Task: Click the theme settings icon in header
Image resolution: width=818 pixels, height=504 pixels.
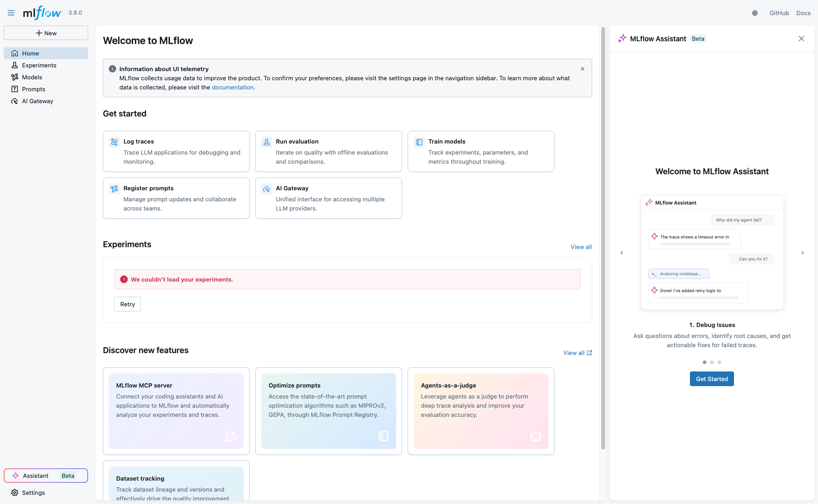Action: (755, 13)
